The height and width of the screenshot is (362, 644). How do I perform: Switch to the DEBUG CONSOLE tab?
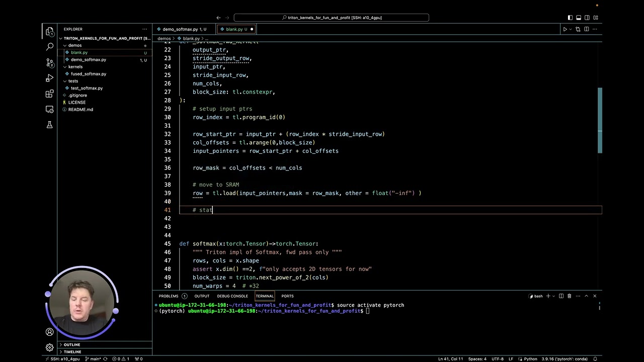click(232, 296)
